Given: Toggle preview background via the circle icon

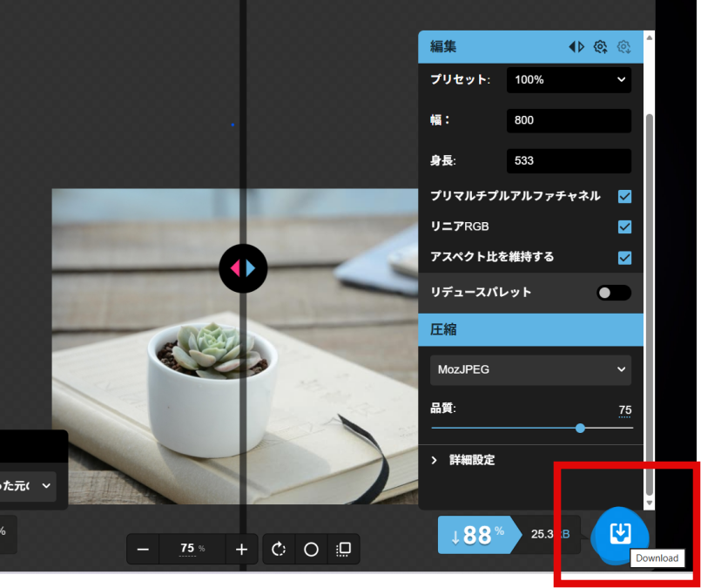Looking at the screenshot, I should [311, 549].
